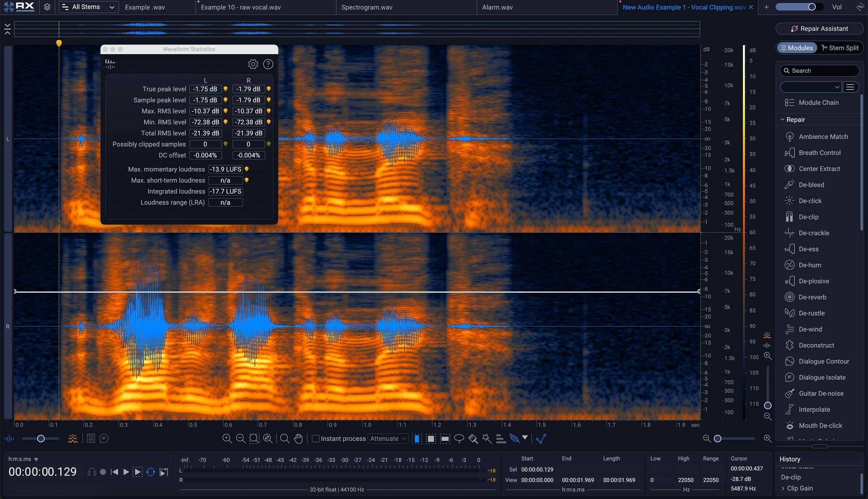This screenshot has width=868, height=499.
Task: Toggle loop playback
Action: 151,472
